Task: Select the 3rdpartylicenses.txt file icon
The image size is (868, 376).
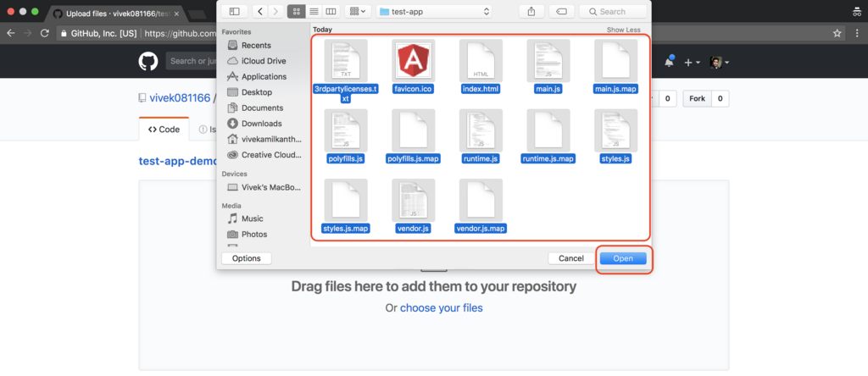Action: click(346, 60)
